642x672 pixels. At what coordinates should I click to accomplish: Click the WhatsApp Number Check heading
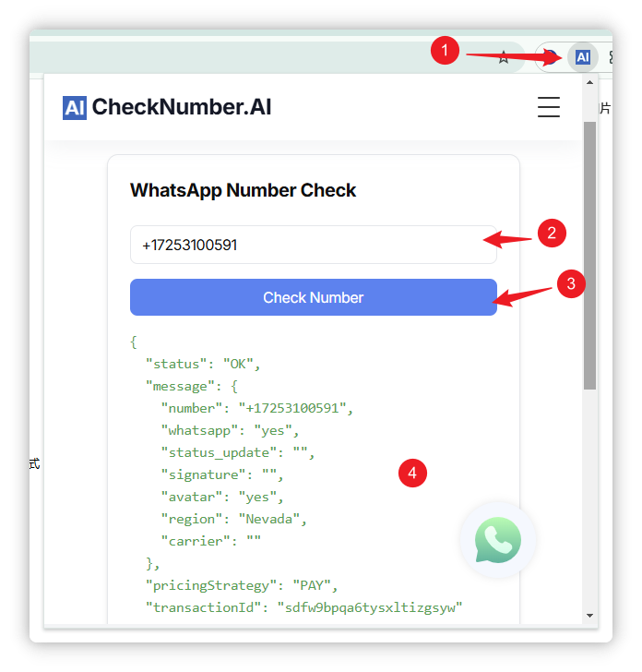coord(243,190)
